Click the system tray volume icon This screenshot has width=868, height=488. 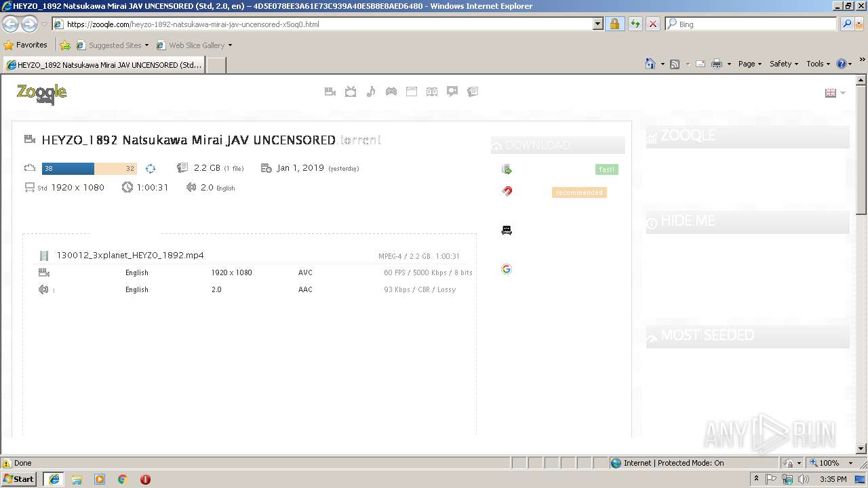[x=804, y=479]
